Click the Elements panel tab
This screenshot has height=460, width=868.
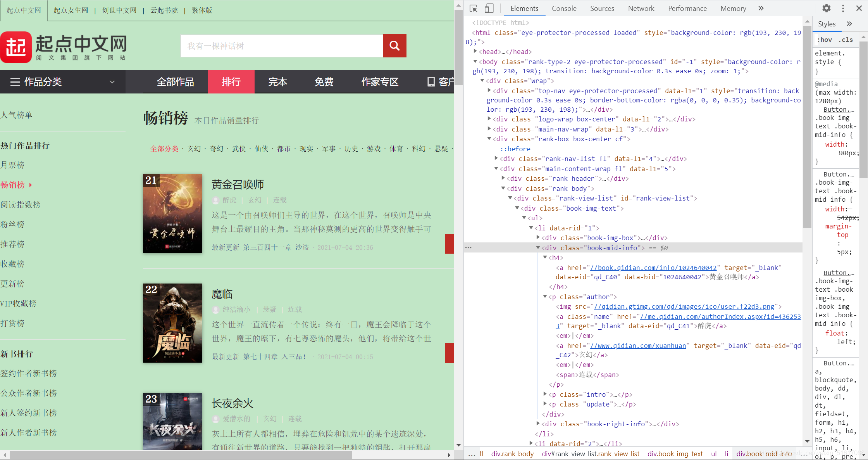[523, 8]
